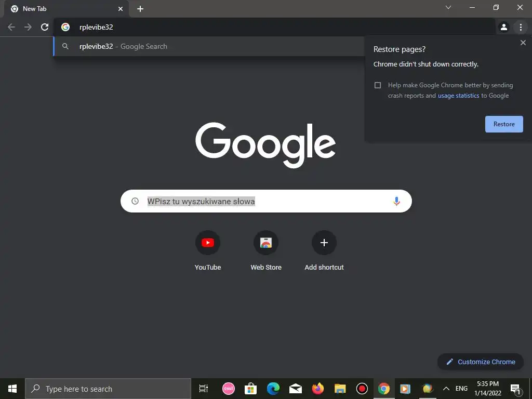Viewport: 532px width, 399px height.
Task: Open the Mail app from the taskbar
Action: pos(296,389)
